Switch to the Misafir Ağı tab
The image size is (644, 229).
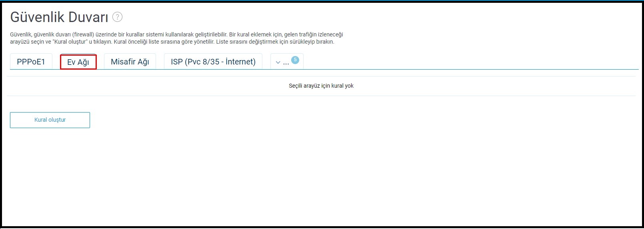pyautogui.click(x=130, y=62)
